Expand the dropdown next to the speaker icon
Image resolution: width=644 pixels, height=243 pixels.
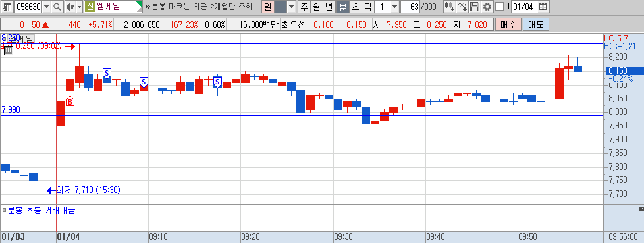pos(79,7)
